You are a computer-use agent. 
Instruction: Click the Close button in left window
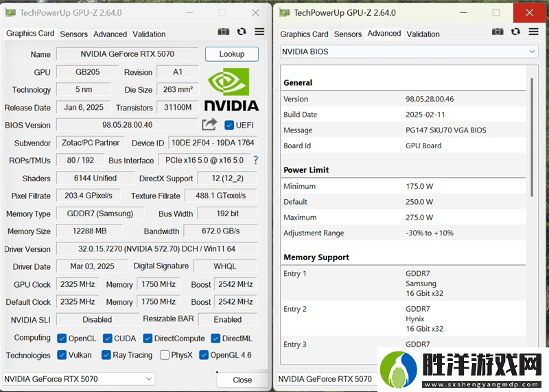pyautogui.click(x=242, y=380)
